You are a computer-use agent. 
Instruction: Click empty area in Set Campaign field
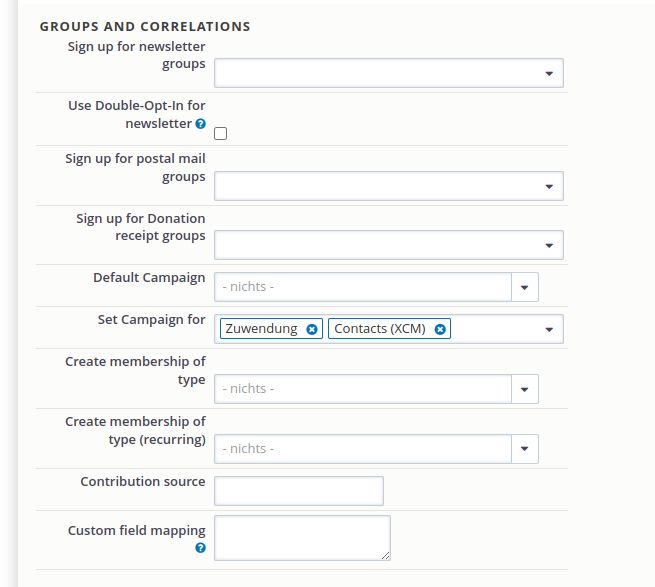pos(495,329)
